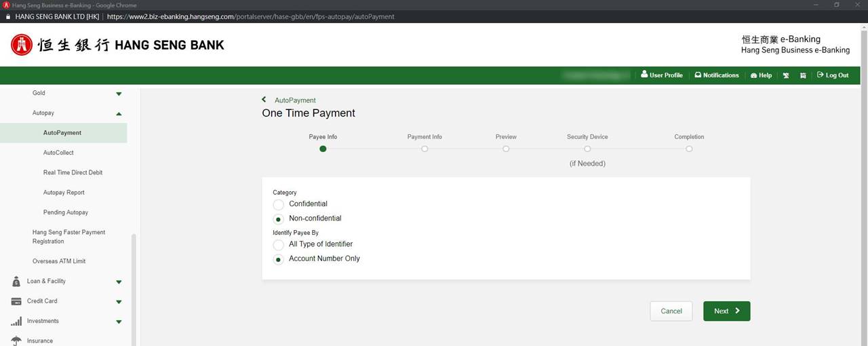Select the Confidential category radio button
This screenshot has width=868, height=346.
pyautogui.click(x=278, y=204)
